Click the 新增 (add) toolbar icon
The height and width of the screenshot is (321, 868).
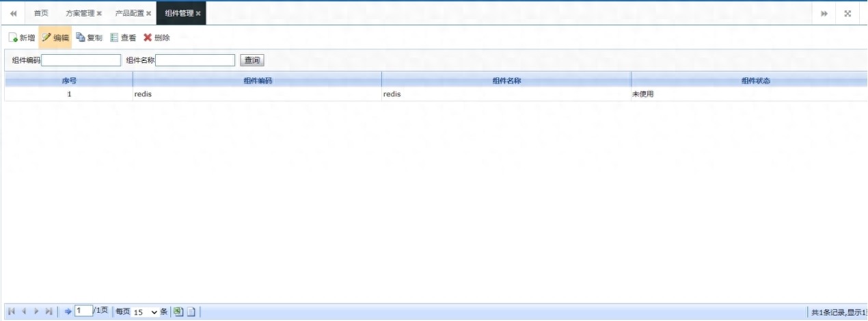tap(13, 38)
